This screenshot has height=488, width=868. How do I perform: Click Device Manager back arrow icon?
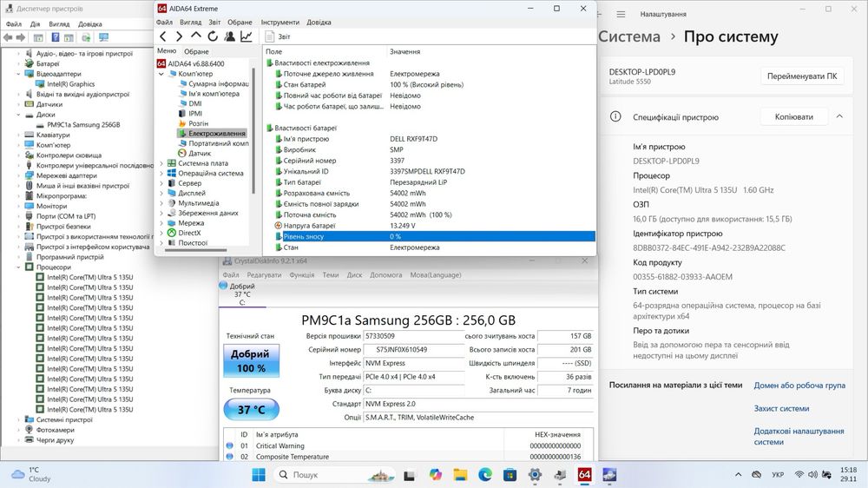pyautogui.click(x=8, y=37)
